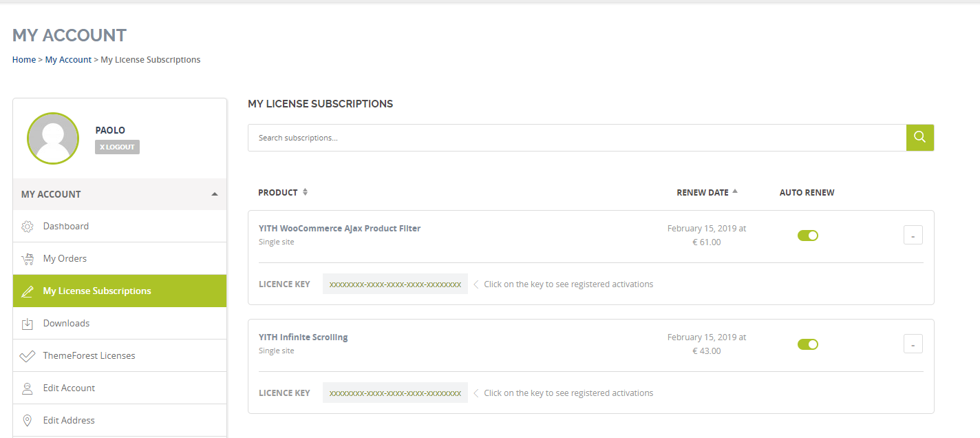Click the chevron next to Infinite Scrolling licence key
Viewport: 980px width, 438px height.
(x=476, y=393)
